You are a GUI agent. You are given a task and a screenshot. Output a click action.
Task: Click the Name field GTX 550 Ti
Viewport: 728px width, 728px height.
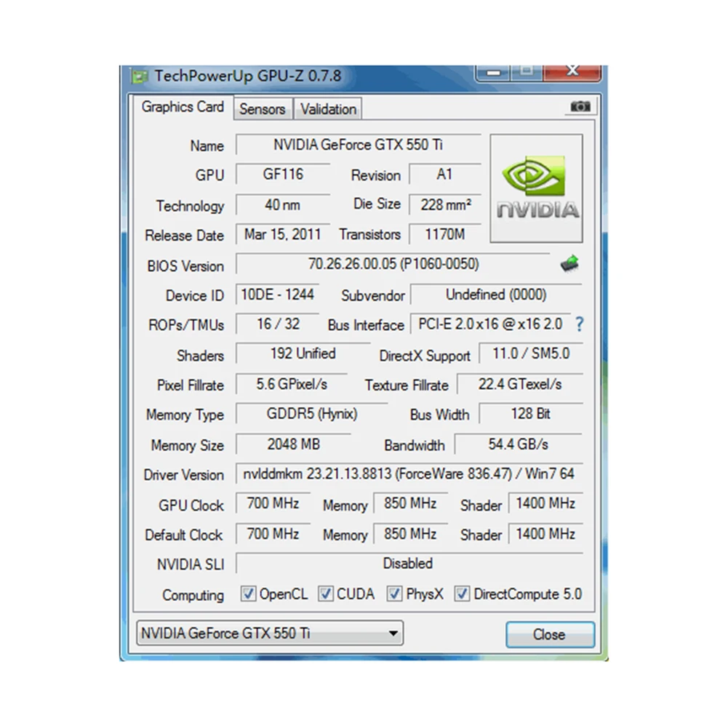tap(358, 145)
